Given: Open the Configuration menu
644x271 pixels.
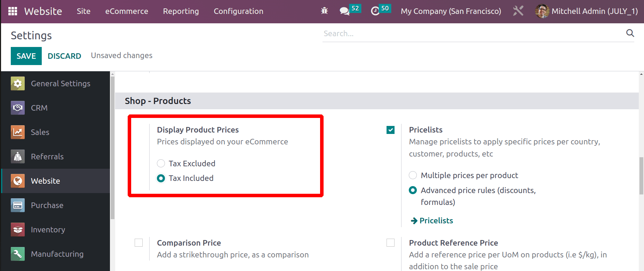Looking at the screenshot, I should click(238, 11).
